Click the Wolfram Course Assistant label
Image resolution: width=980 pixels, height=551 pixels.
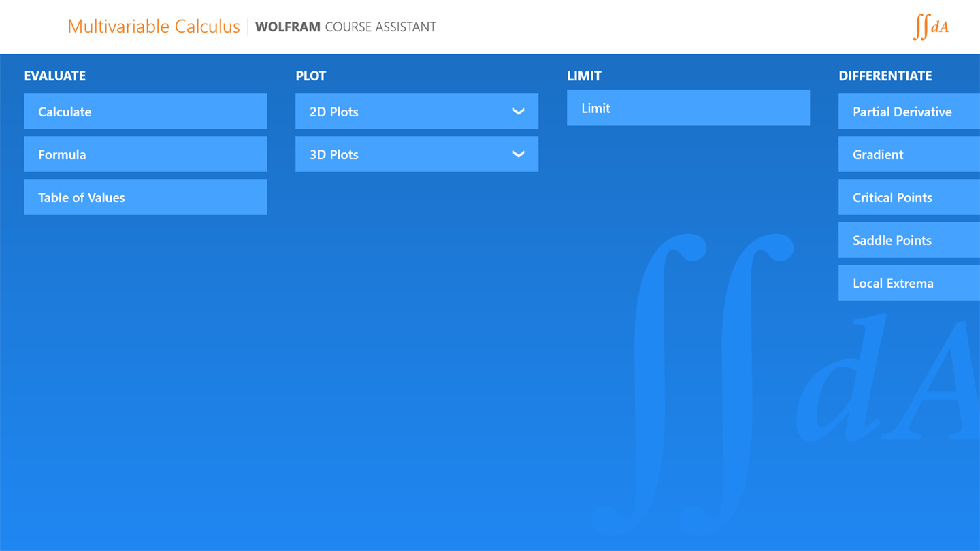[346, 27]
